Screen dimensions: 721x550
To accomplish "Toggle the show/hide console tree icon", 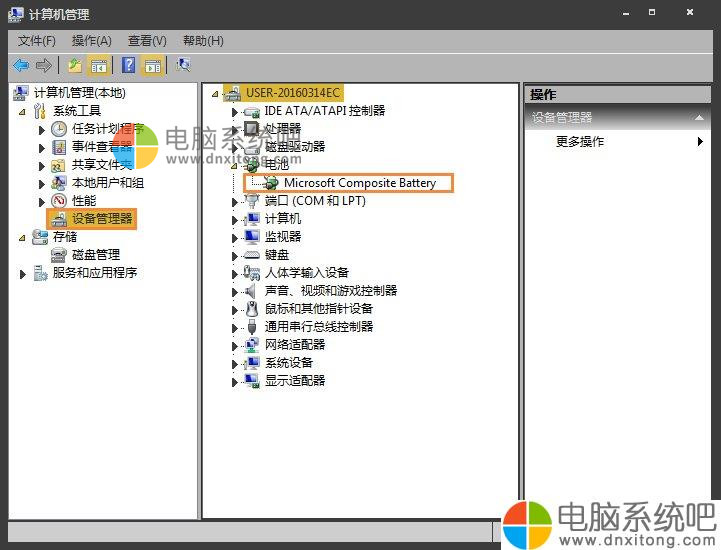I will click(x=99, y=66).
